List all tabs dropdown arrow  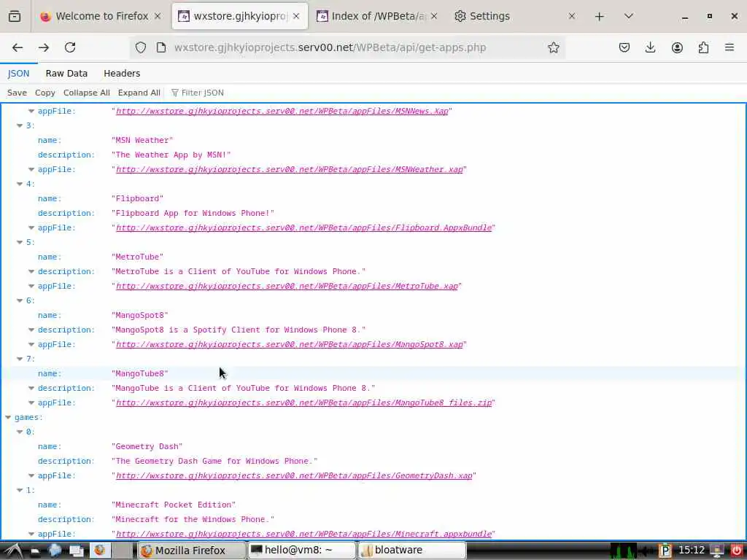pos(628,16)
